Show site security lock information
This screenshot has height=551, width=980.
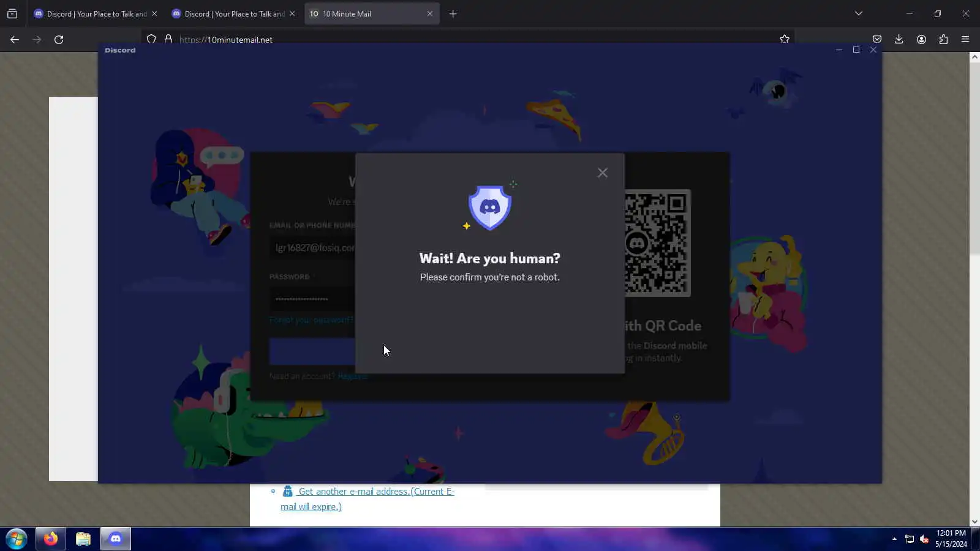point(168,39)
